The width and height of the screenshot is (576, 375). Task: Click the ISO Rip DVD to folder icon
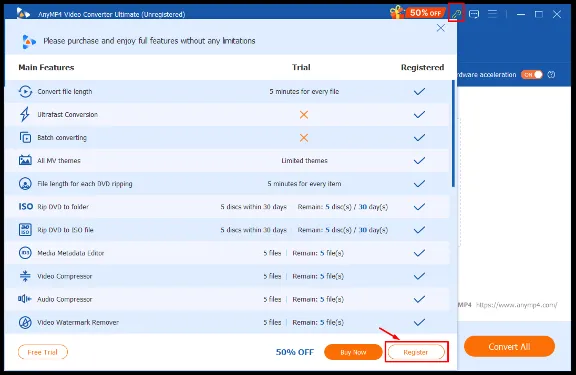(x=26, y=206)
